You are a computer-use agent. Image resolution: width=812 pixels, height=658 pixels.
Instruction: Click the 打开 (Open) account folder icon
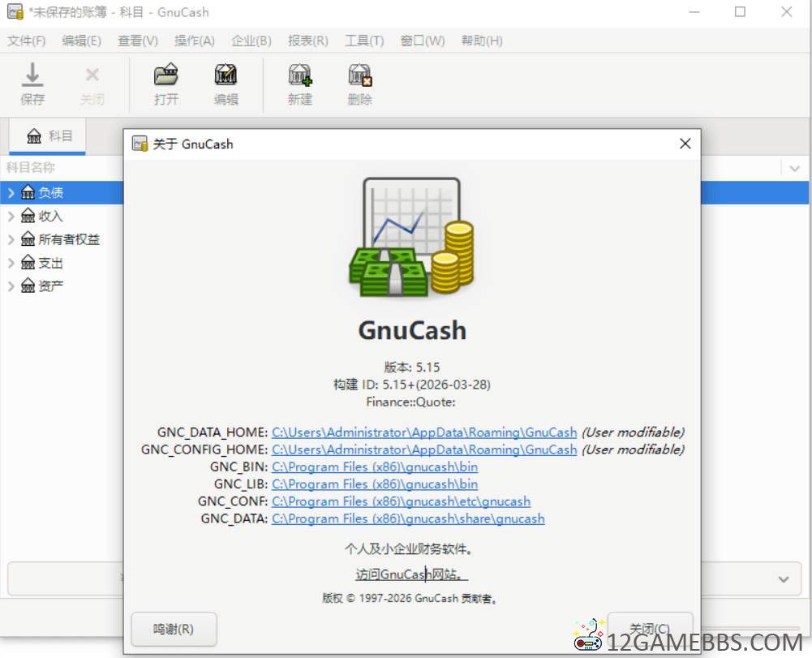pyautogui.click(x=166, y=75)
